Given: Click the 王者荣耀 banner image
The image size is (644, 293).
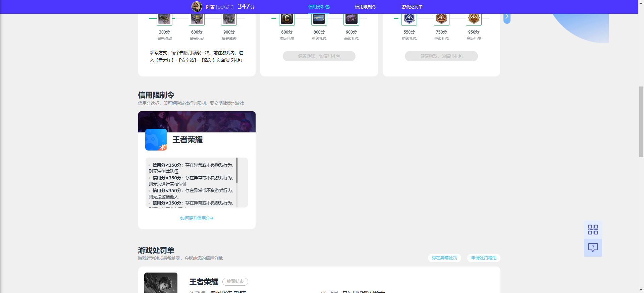Looking at the screenshot, I should (197, 122).
